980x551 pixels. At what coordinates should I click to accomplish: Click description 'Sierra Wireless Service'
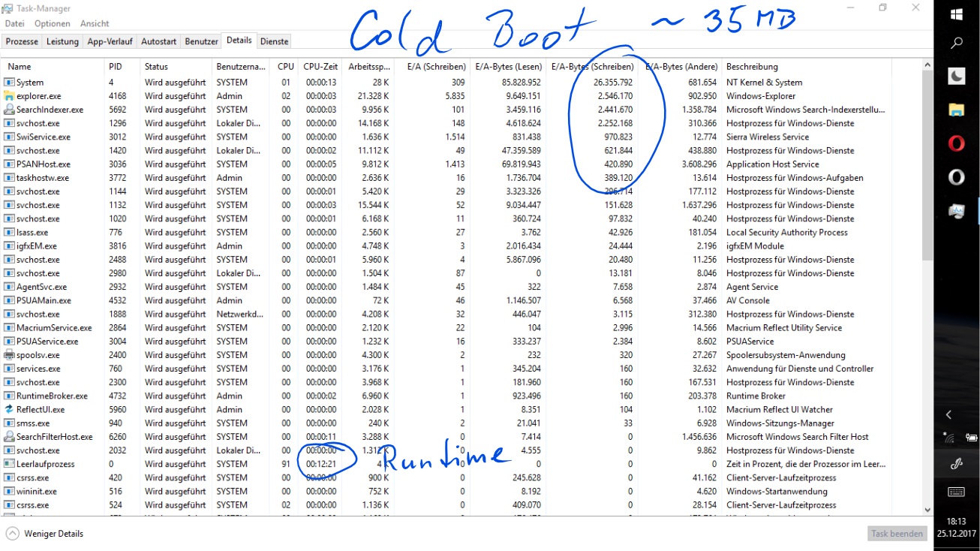click(x=768, y=137)
